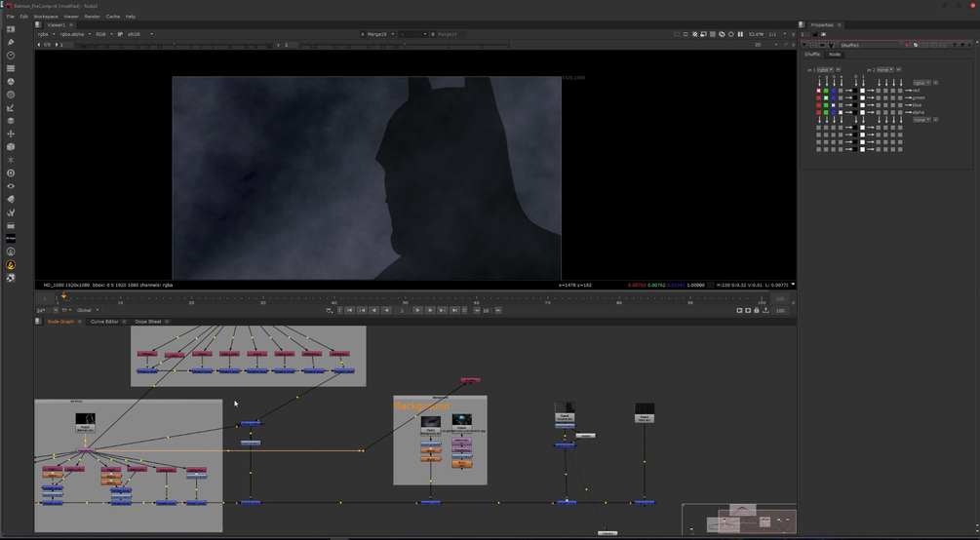Open the Transform nodes cross-arrows icon

click(x=11, y=134)
